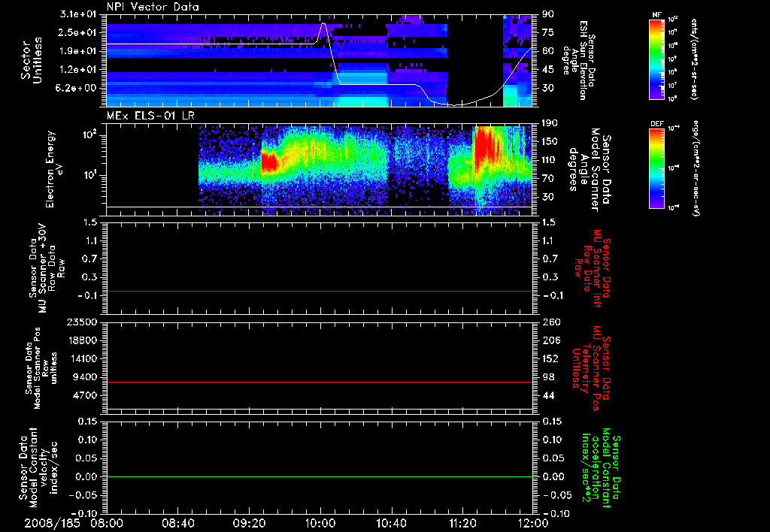Click the "MU Scanner +30V Raw Data" axis label
Viewport: 770px width, 532px height.
click(x=47, y=268)
